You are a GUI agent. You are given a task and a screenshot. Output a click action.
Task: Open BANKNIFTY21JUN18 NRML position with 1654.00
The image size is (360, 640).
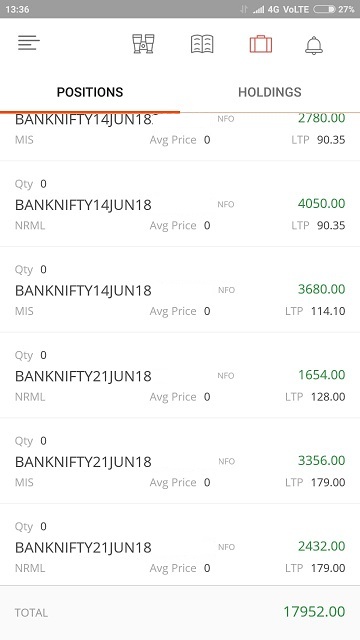180,375
